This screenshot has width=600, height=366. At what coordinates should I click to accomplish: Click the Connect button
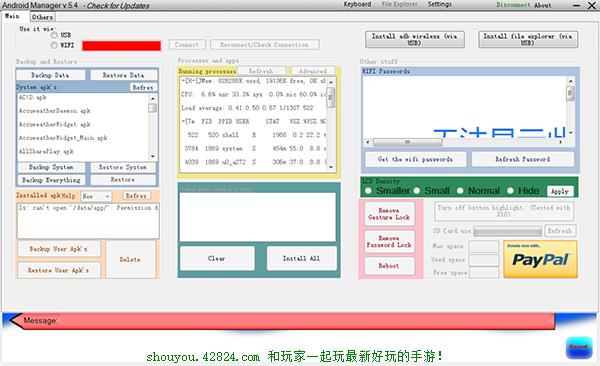[x=187, y=44]
